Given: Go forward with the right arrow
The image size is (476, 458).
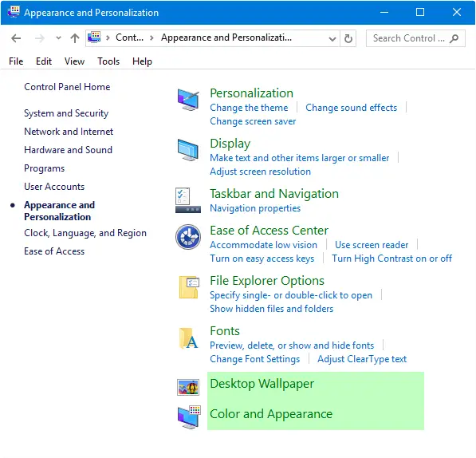Looking at the screenshot, I should (39, 38).
